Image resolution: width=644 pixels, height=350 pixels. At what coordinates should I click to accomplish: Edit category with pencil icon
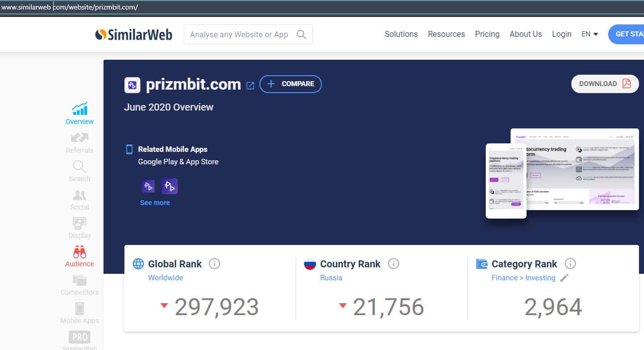(x=564, y=278)
